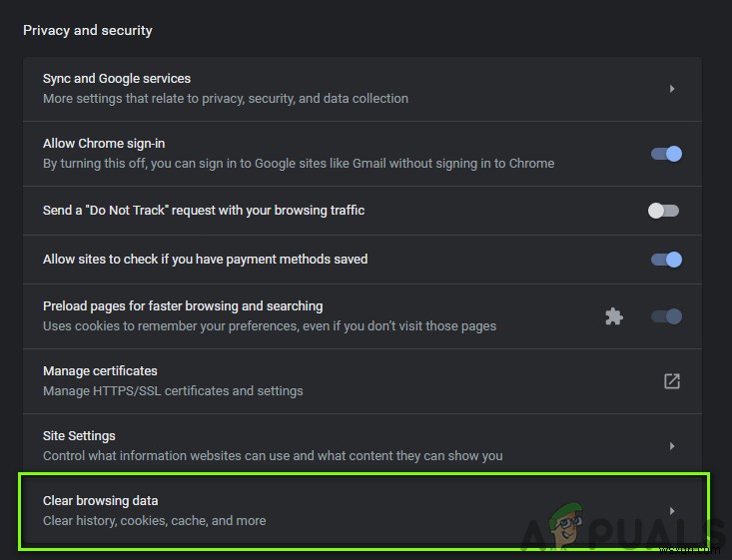Viewport: 732px width, 560px height.
Task: Click the extension puzzle icon beside Preload pages
Action: [614, 316]
